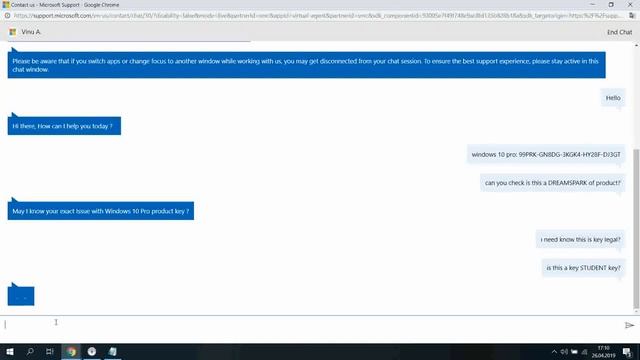This screenshot has width=640, height=360.
Task: Click the battery icon in system tray
Action: coord(574,352)
